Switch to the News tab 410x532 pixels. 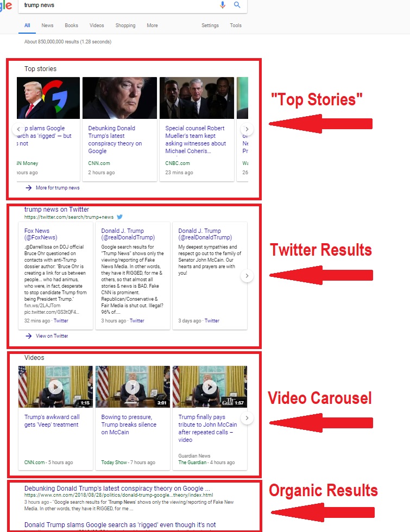[47, 26]
